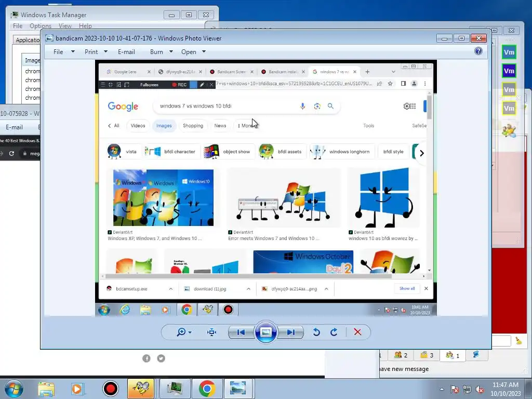This screenshot has height=399, width=532.
Task: Open File menu in Task Manager
Action: coord(18,26)
